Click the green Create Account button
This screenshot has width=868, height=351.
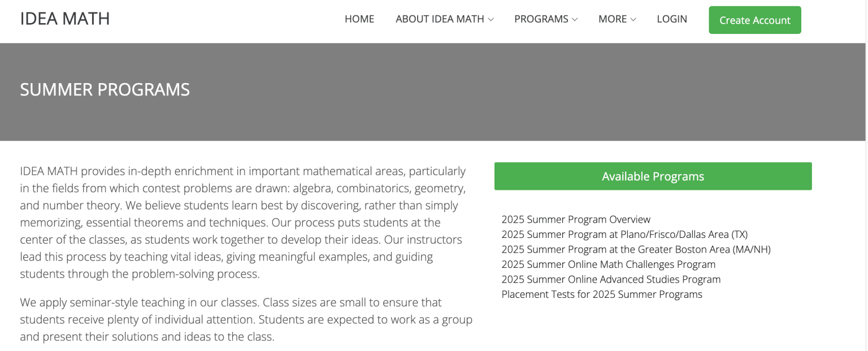(x=754, y=20)
